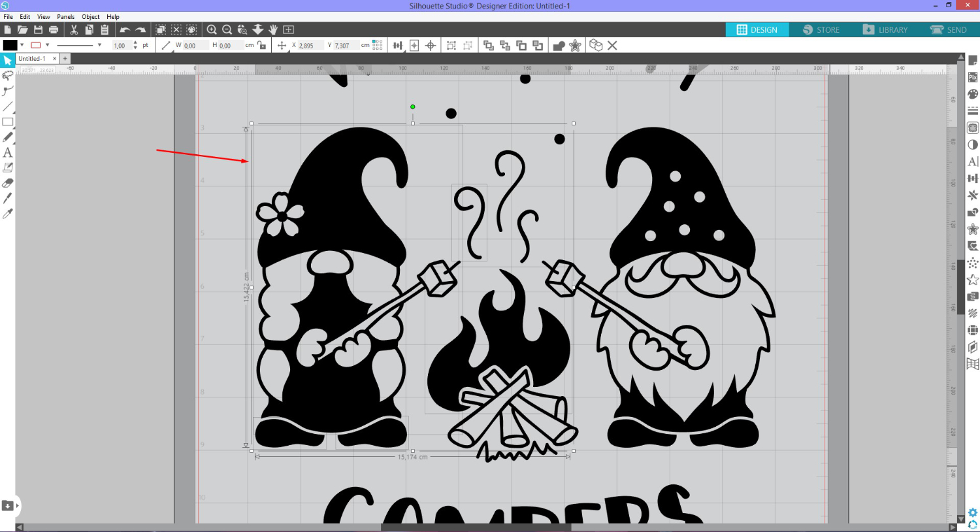The height and width of the screenshot is (532, 980).
Task: Select the Freehand pencil tool
Action: coord(7,137)
